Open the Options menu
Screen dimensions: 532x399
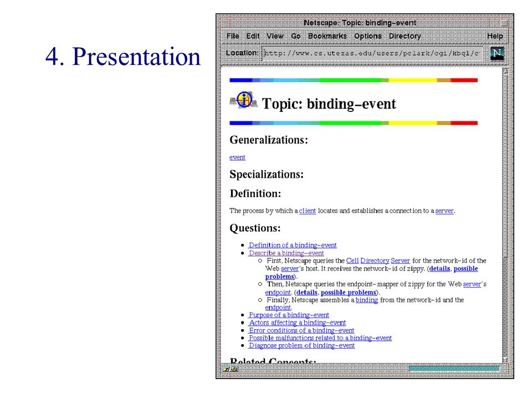(x=368, y=36)
